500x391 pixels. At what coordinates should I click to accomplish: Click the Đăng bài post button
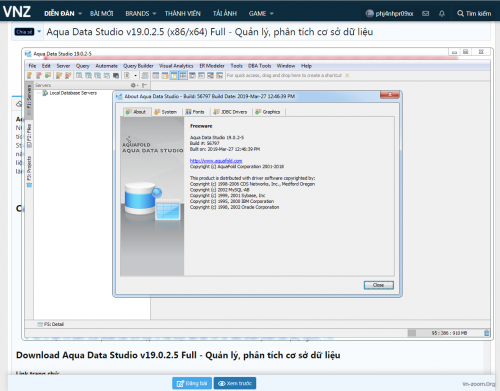click(x=192, y=383)
